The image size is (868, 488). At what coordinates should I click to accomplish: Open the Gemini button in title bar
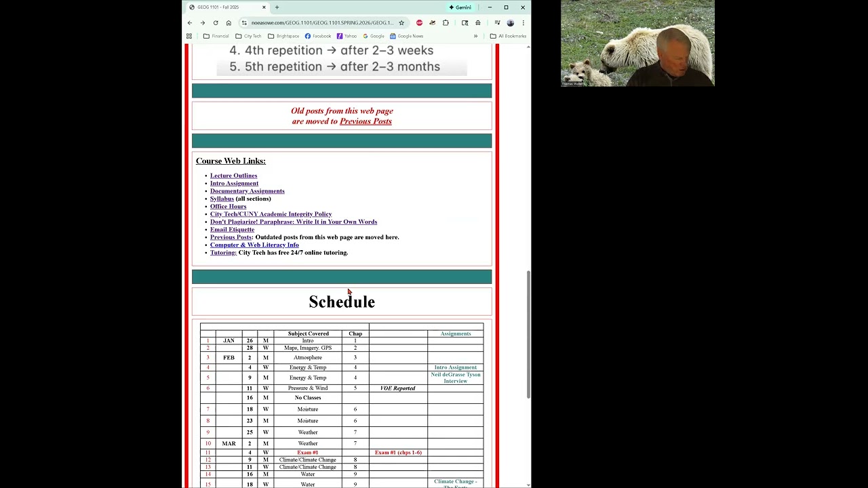[460, 7]
